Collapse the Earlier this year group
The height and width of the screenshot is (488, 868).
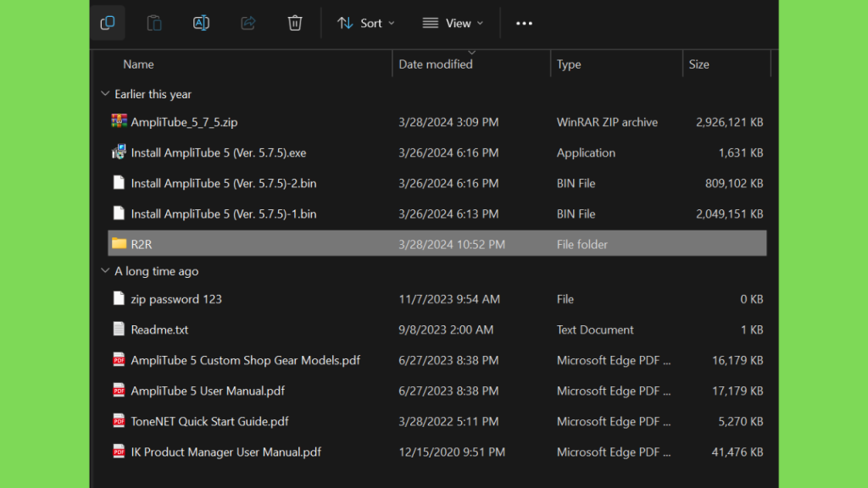[105, 94]
